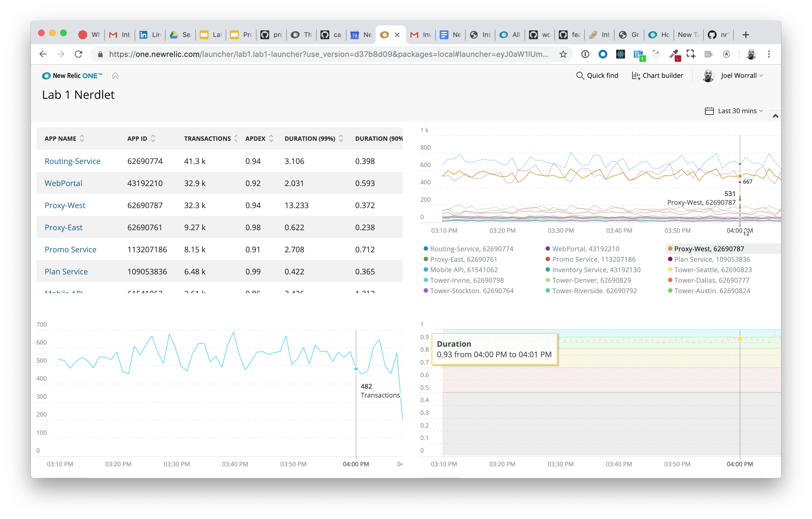Viewport: 812px width, 519px height.
Task: Bookmark page with star icon
Action: click(563, 54)
